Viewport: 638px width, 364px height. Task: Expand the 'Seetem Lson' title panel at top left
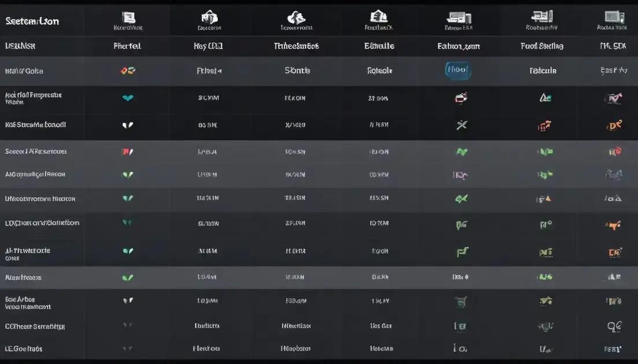tap(32, 21)
